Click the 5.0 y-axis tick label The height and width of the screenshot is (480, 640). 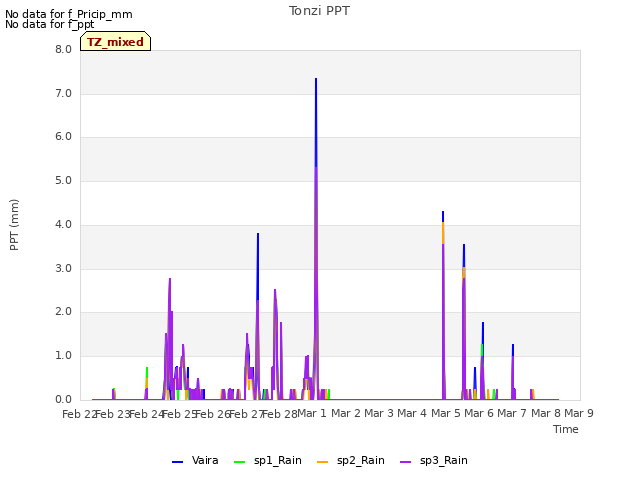pos(63,181)
